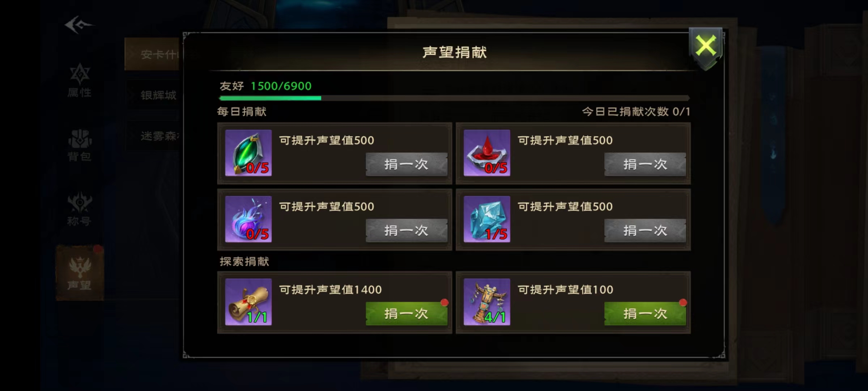868x391 pixels.
Task: Click the 友好 reputation progress bar
Action: [454, 98]
